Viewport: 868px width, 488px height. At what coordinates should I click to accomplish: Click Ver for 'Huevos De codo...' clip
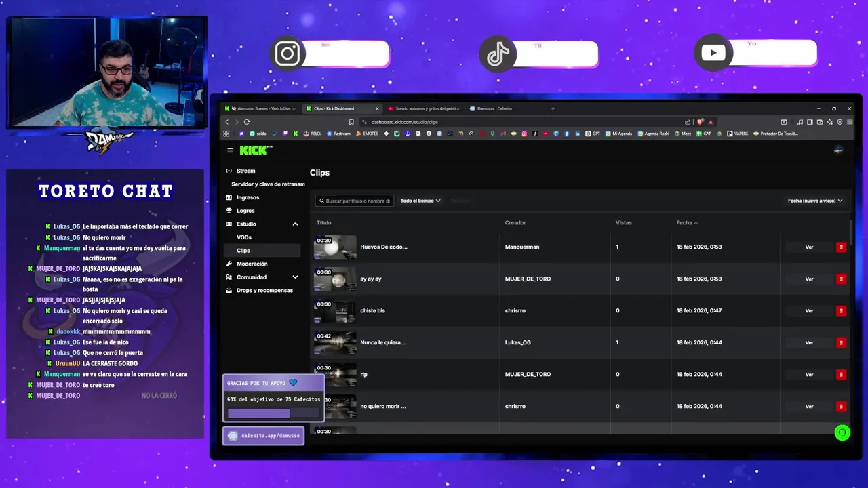point(809,247)
